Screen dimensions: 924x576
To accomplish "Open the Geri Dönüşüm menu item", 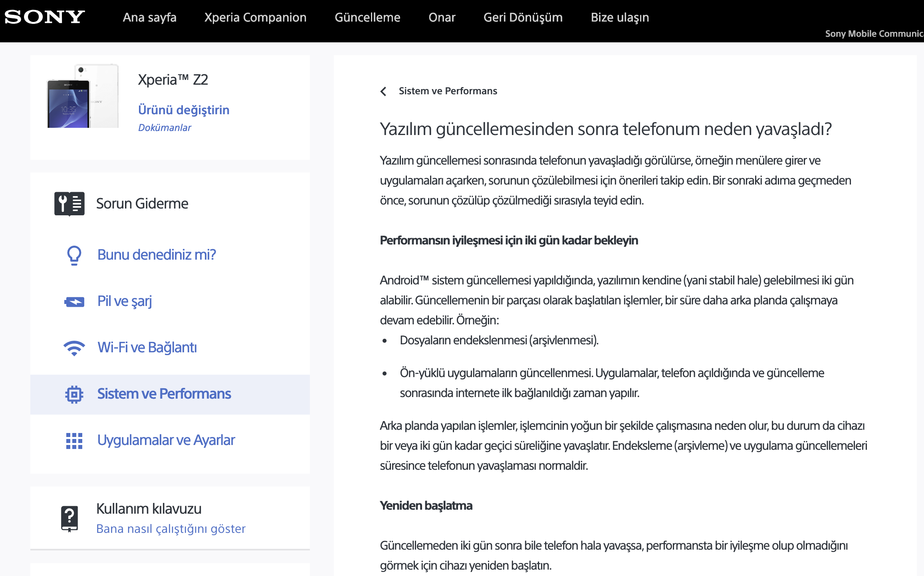I will pyautogui.click(x=523, y=18).
